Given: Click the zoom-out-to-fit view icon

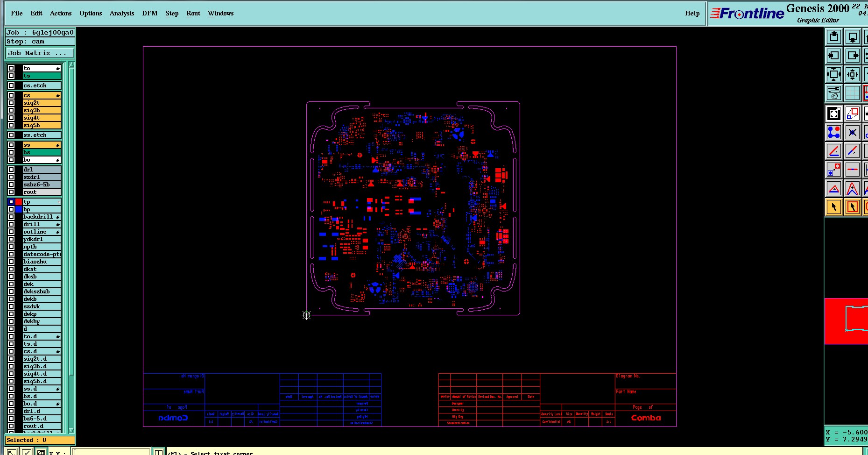Looking at the screenshot, I should [834, 74].
